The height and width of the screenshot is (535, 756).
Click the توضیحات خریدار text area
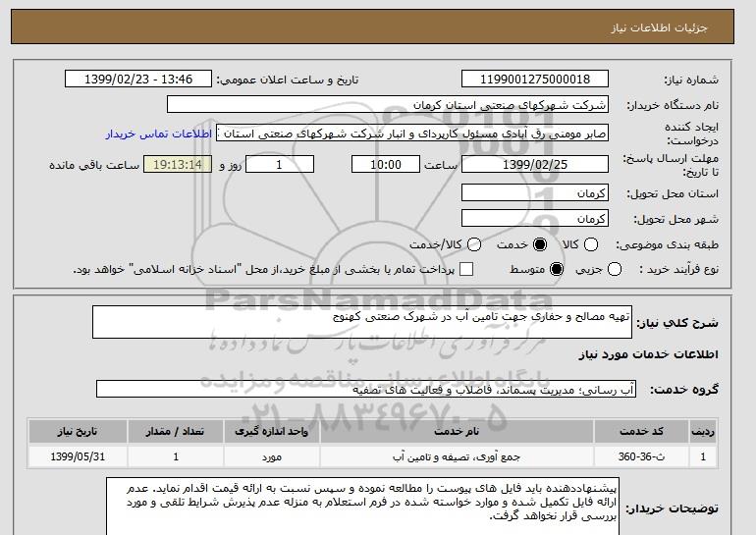pyautogui.click(x=362, y=507)
